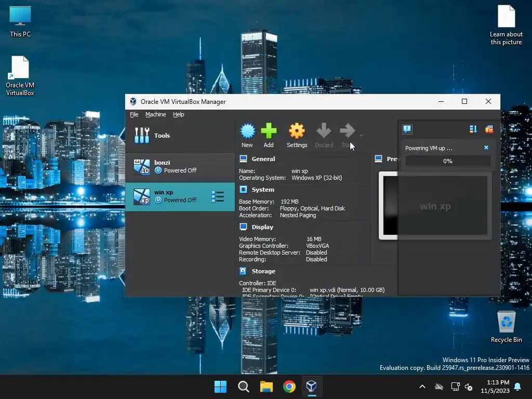Click the This PC desktop icon
532x399 pixels.
(x=20, y=21)
